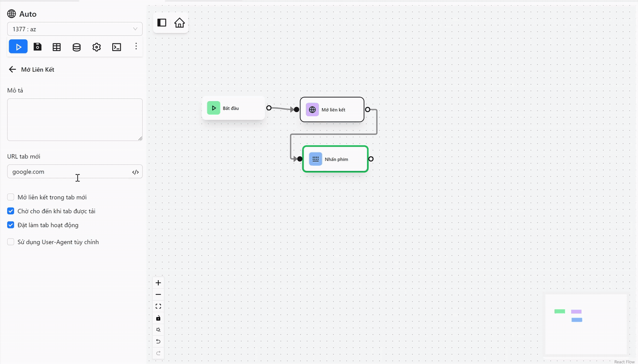Open the three-dot overflow menu

pos(135,47)
